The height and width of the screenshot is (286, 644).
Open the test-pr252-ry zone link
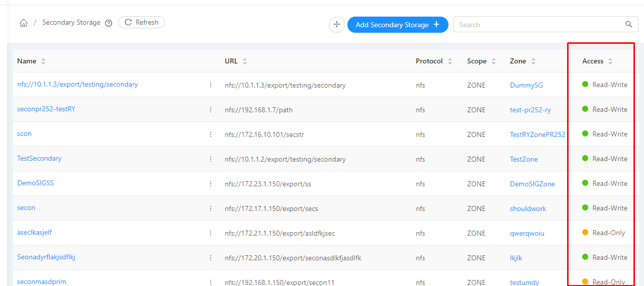click(x=530, y=110)
